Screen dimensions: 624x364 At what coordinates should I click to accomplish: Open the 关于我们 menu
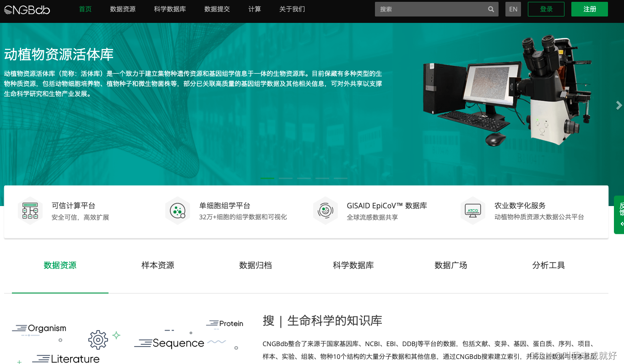[292, 9]
